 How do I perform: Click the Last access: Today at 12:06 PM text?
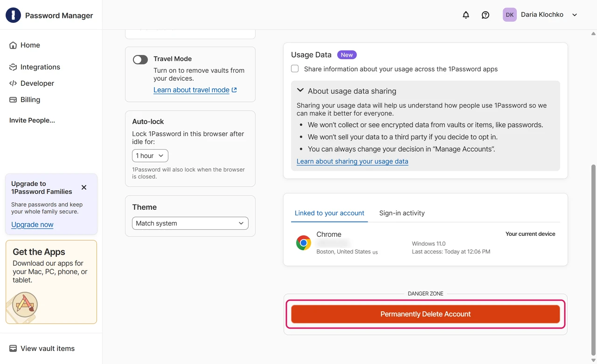point(451,252)
